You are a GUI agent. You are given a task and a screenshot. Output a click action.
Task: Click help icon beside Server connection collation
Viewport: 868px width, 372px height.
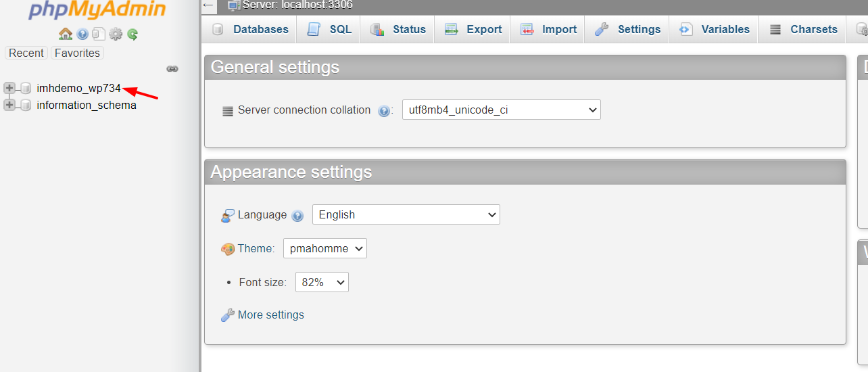[x=384, y=111]
